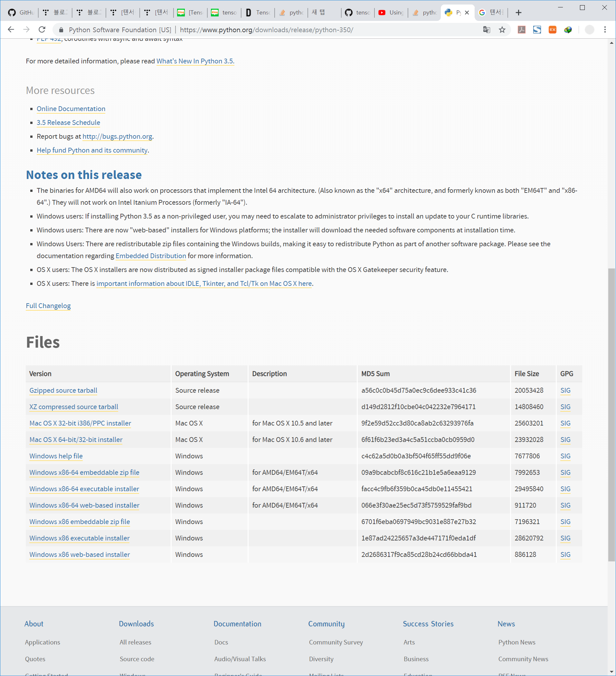The height and width of the screenshot is (676, 616).
Task: Open the Audio/Visual Talks footer link
Action: (240, 659)
